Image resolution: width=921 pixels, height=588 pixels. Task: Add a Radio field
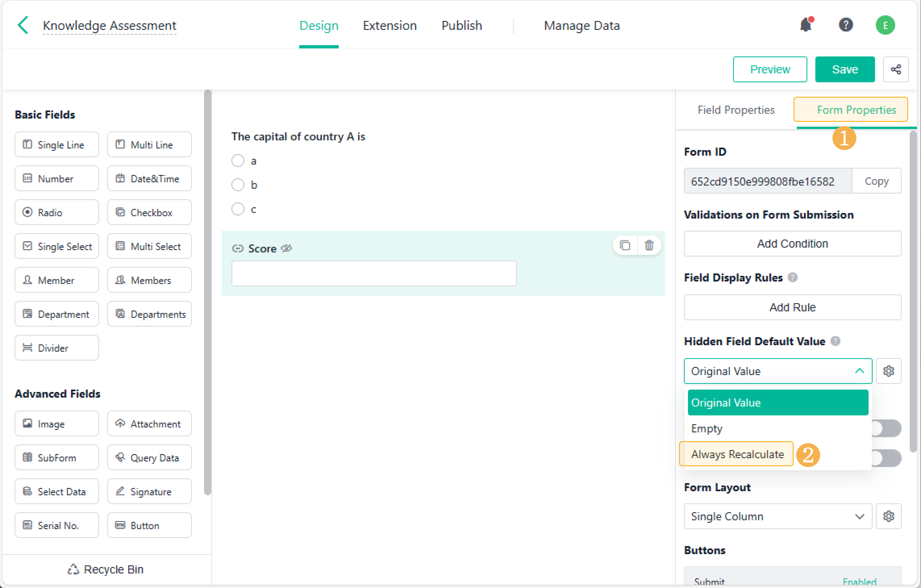point(57,212)
